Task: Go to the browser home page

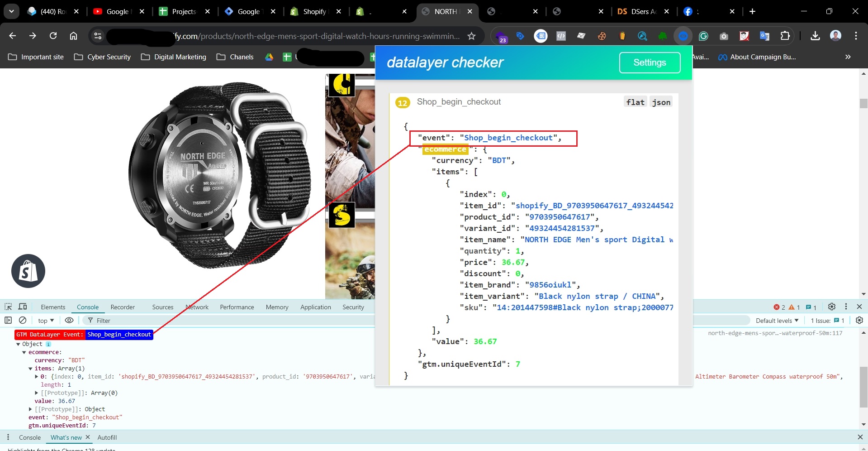Action: tap(73, 36)
